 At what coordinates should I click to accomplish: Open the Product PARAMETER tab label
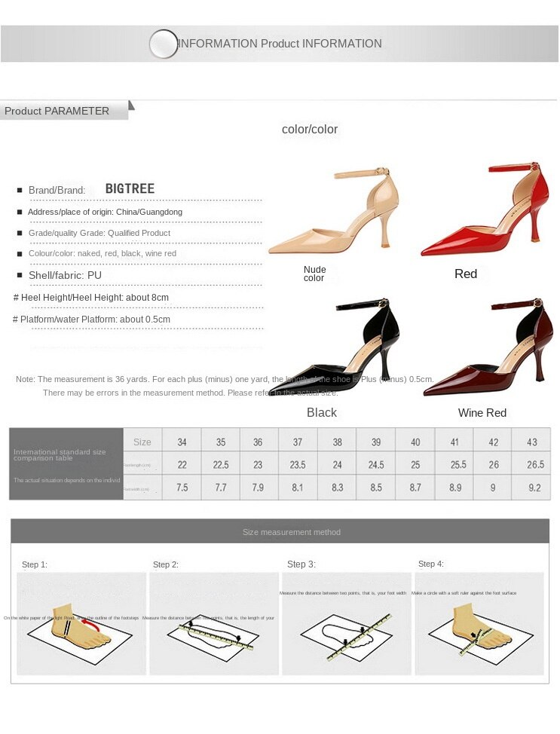[x=57, y=111]
